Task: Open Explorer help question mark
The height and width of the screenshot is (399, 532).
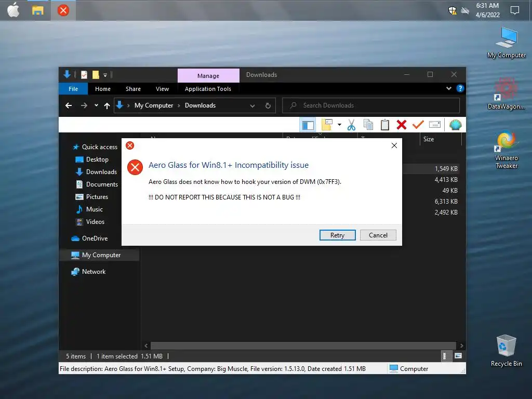Action: [460, 88]
